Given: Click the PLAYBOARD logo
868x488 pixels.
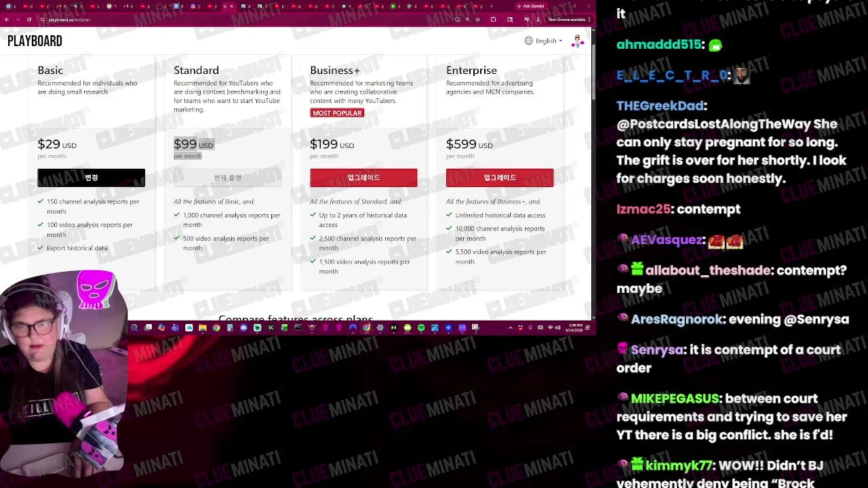Looking at the screenshot, I should pyautogui.click(x=35, y=41).
